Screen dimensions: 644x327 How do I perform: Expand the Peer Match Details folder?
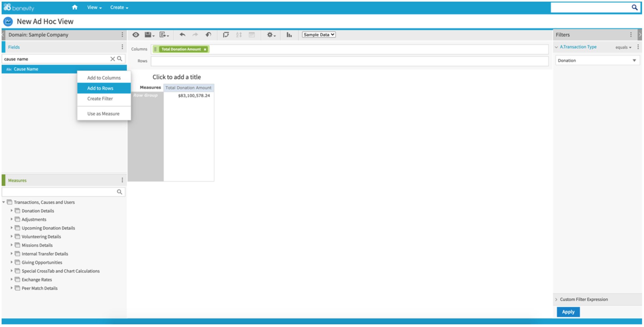[12, 288]
